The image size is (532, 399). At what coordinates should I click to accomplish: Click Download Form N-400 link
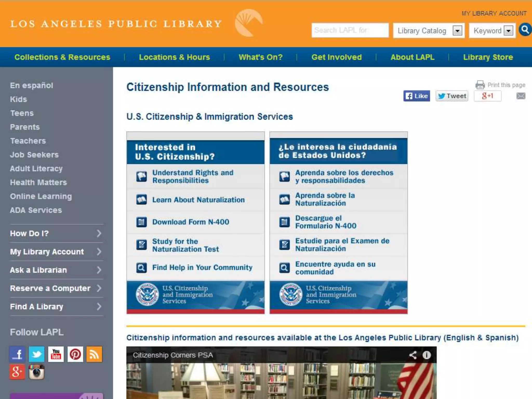[190, 222]
